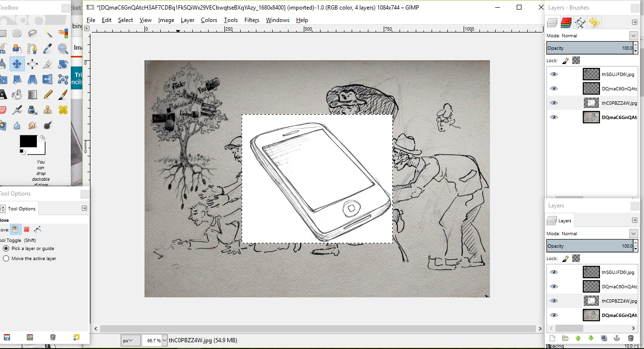Choose the Heal tool bandage icon
This screenshot has height=349, width=644.
(x=63, y=110)
